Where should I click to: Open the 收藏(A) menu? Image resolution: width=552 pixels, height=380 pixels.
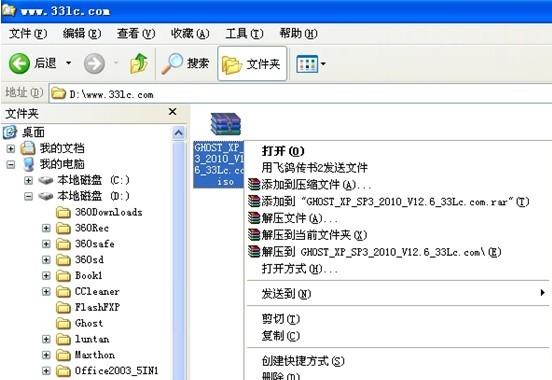point(190,34)
